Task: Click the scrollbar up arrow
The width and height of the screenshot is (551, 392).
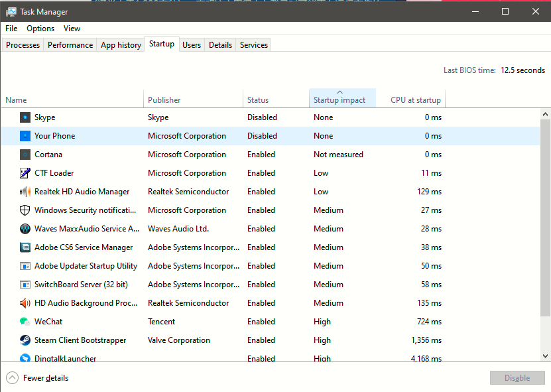Action: click(x=545, y=114)
